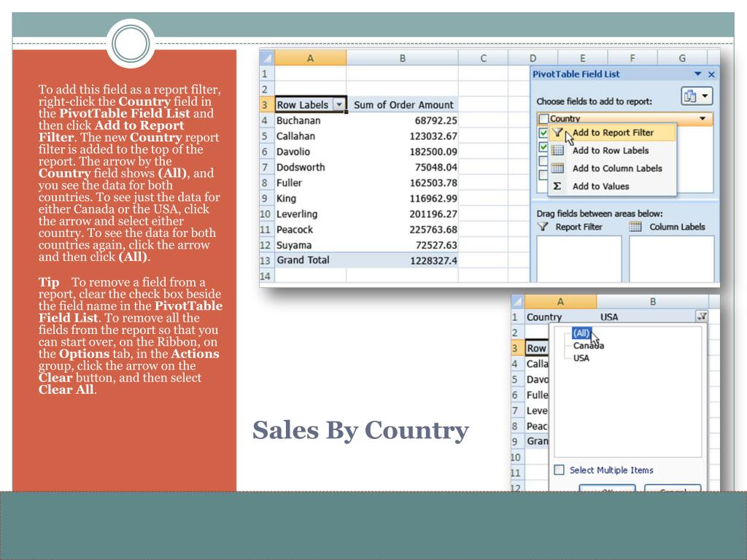Click the value 225763.68
This screenshot has width=747, height=560.
point(433,230)
